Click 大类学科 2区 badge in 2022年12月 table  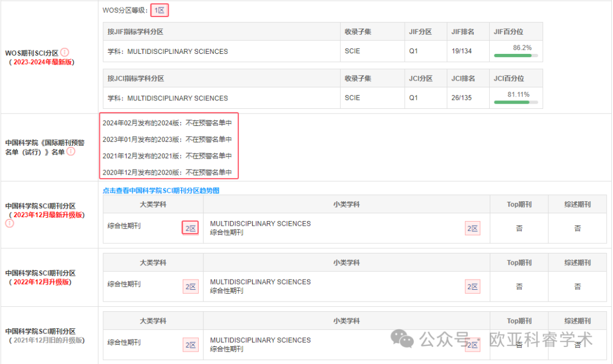point(190,286)
